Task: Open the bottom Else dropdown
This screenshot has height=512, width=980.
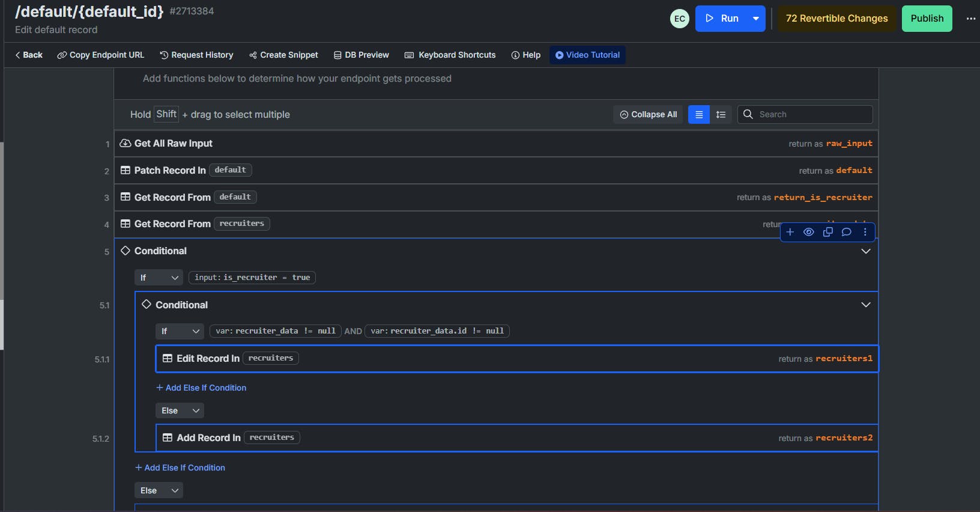Action: (x=159, y=490)
